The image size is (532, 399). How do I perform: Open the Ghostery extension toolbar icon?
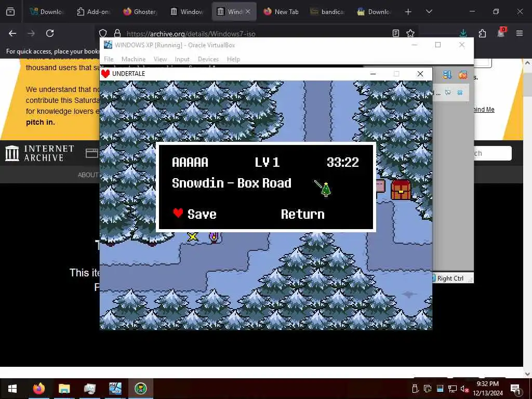click(501, 33)
